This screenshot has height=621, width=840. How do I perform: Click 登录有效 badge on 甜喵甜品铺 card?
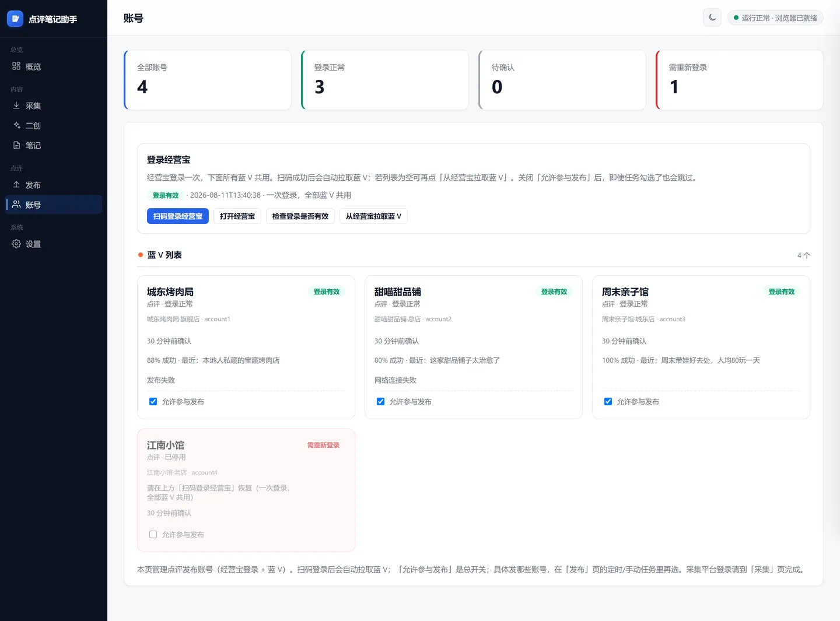click(x=554, y=292)
